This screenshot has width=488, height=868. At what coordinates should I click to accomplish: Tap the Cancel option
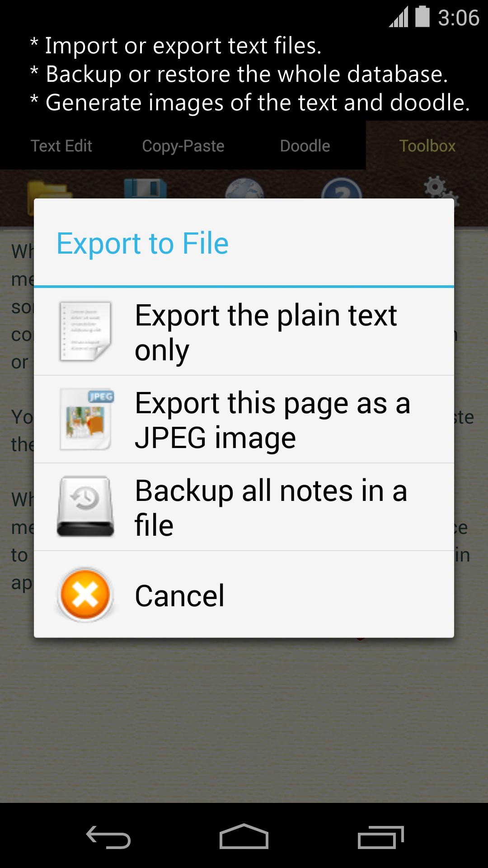[x=244, y=595]
